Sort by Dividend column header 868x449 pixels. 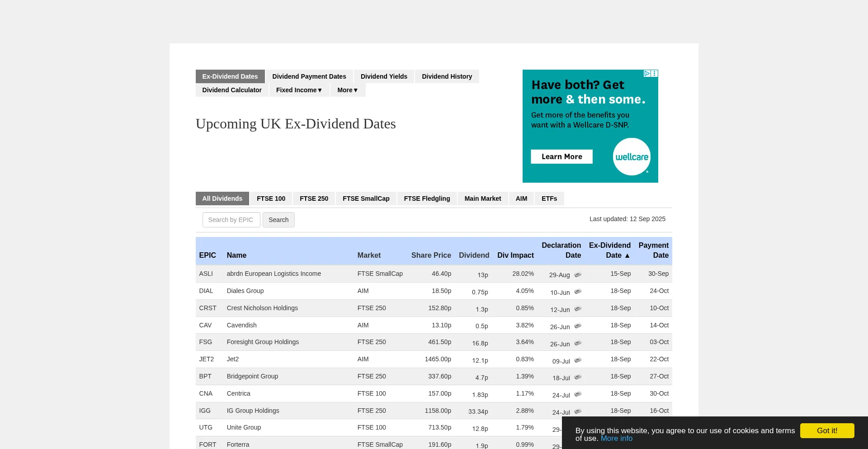tap(474, 255)
